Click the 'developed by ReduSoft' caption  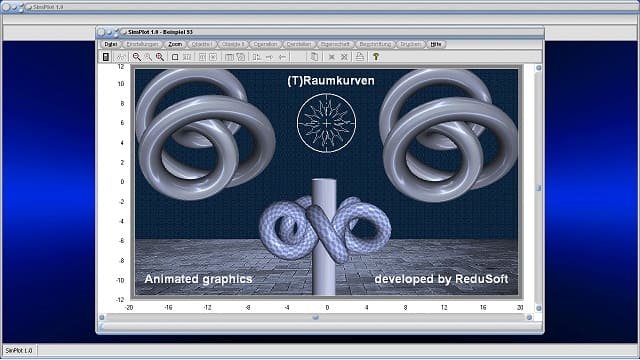[441, 279]
